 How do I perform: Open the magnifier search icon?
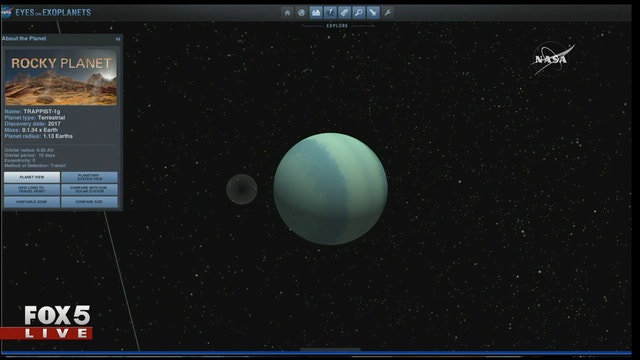(358, 13)
